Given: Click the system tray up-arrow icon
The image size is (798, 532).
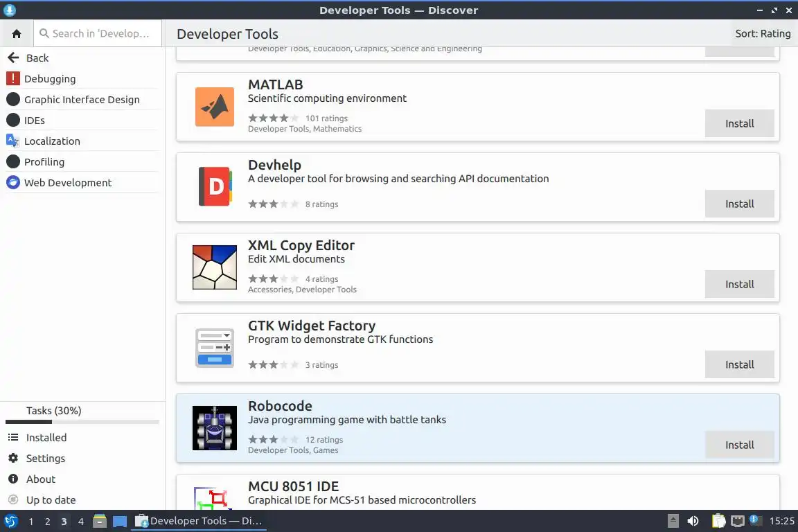Looking at the screenshot, I should [673, 521].
